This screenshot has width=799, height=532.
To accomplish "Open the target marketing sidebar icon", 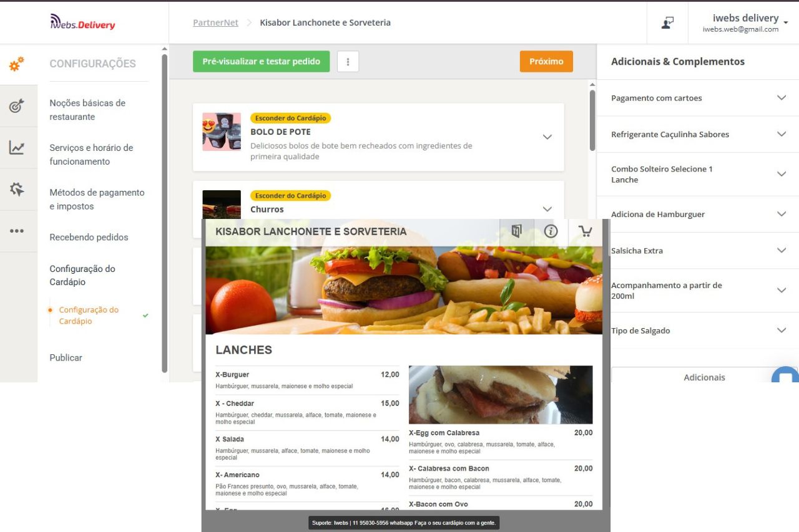I will [17, 106].
